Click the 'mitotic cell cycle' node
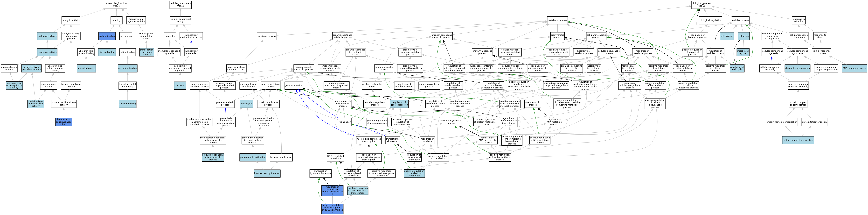This screenshot has width=868, height=215. 743,52
